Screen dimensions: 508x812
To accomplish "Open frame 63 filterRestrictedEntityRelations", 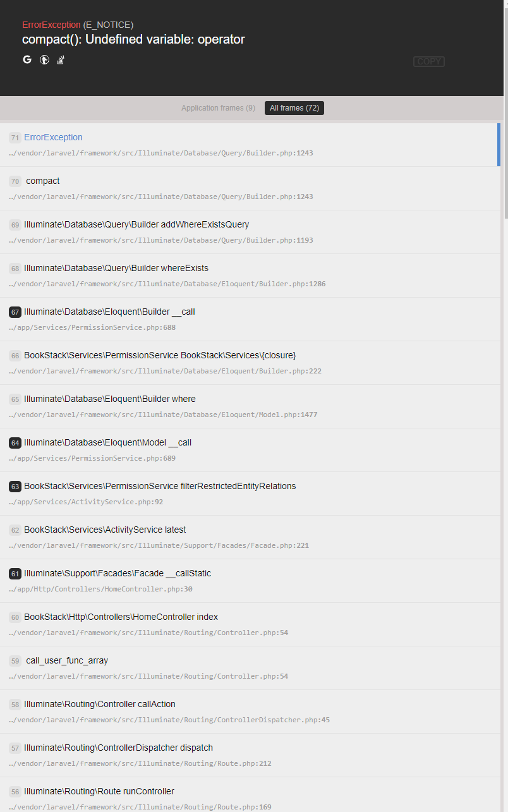I will click(250, 494).
